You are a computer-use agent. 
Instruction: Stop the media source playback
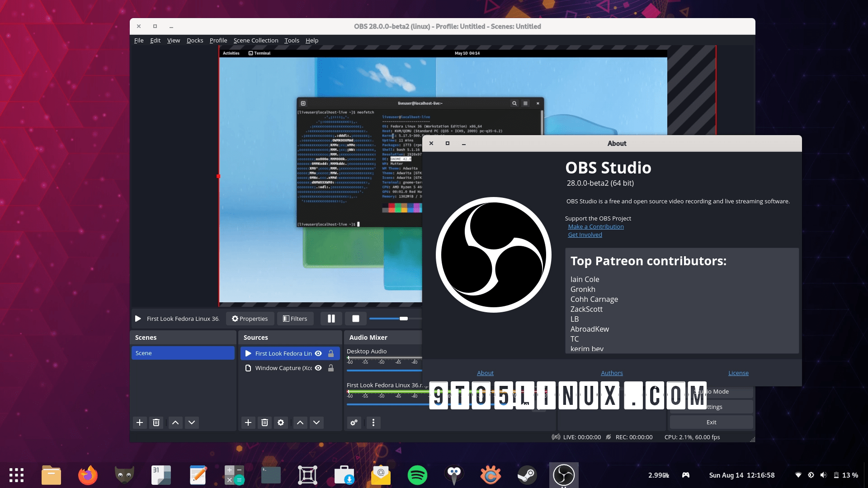[x=356, y=319]
